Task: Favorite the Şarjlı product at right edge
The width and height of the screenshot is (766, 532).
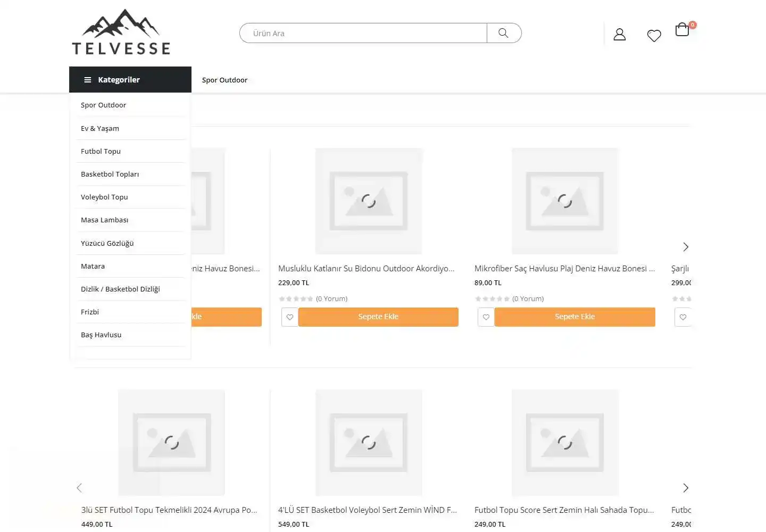Action: point(683,317)
